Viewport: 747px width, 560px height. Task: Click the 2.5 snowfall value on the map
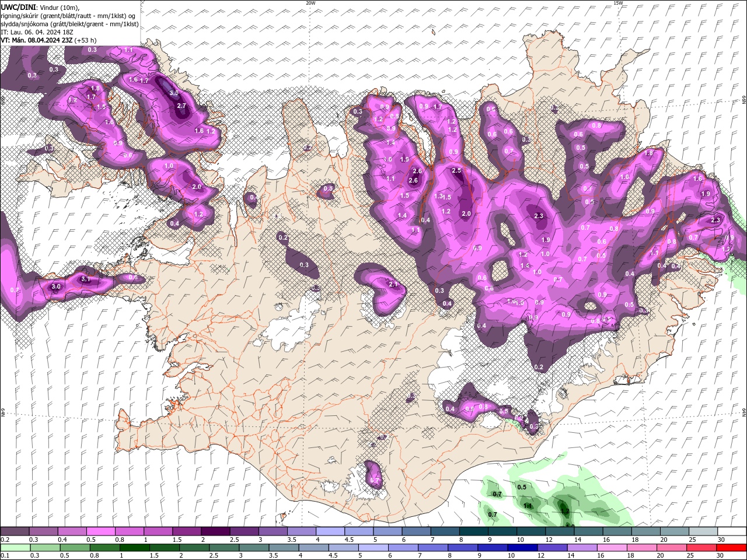pos(457,170)
